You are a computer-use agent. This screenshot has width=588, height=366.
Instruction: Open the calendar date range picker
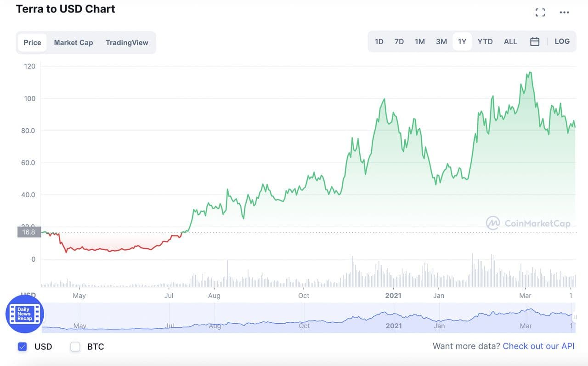point(535,41)
